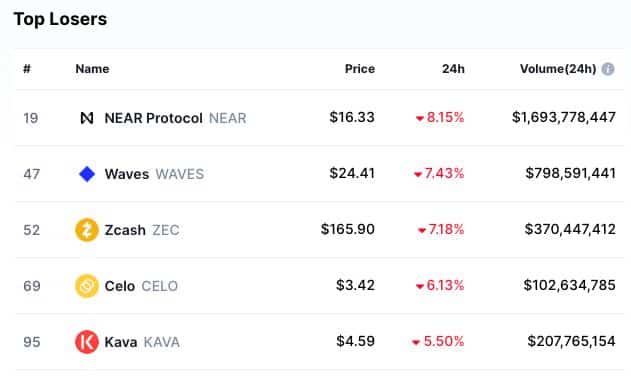Screen dimensions: 631x376
Task: Sort table by 24h column header
Action: (x=453, y=69)
